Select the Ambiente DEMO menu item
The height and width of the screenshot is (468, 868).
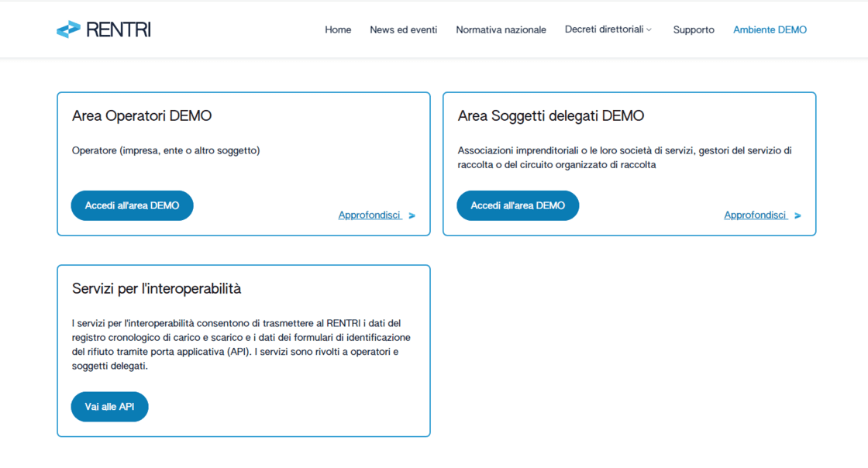pos(770,30)
